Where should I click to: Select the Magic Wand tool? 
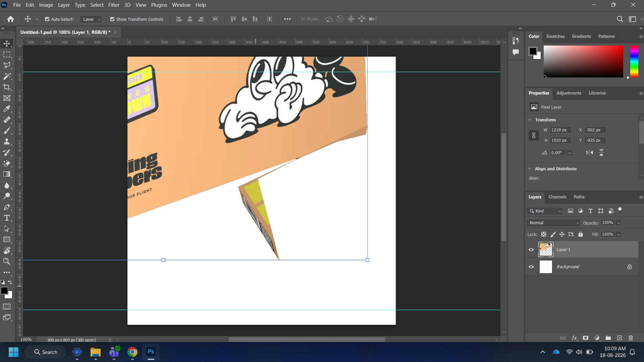tap(7, 76)
